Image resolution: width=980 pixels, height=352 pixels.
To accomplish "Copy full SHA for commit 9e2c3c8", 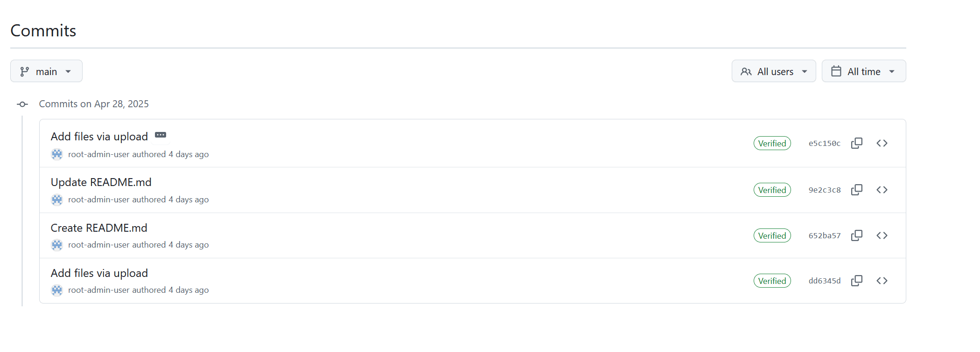I will (x=857, y=190).
